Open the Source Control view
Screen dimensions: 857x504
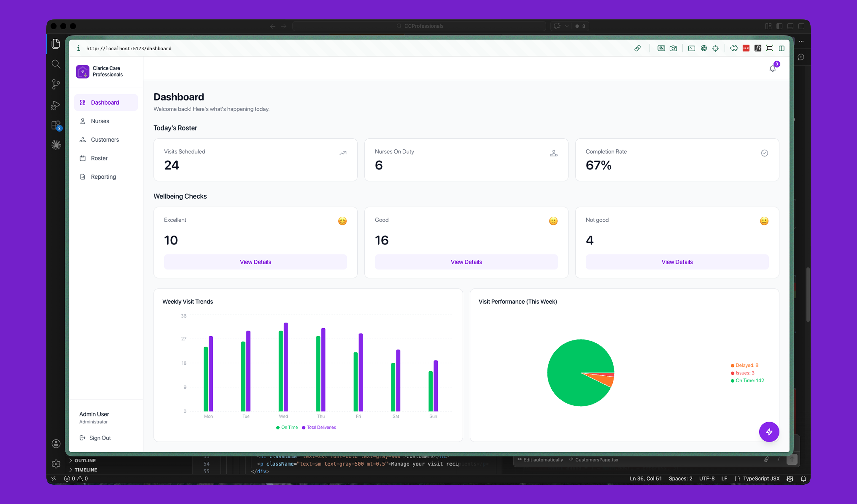pyautogui.click(x=56, y=84)
